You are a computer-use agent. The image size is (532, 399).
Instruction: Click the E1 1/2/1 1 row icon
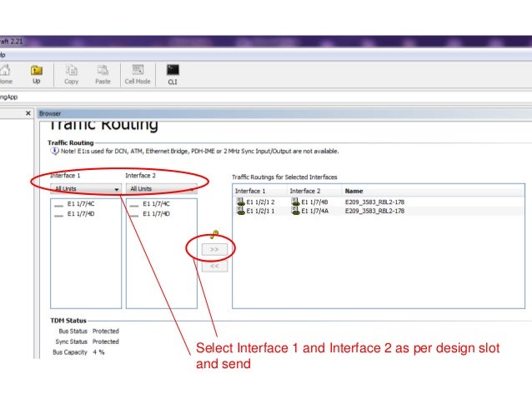pos(240,211)
